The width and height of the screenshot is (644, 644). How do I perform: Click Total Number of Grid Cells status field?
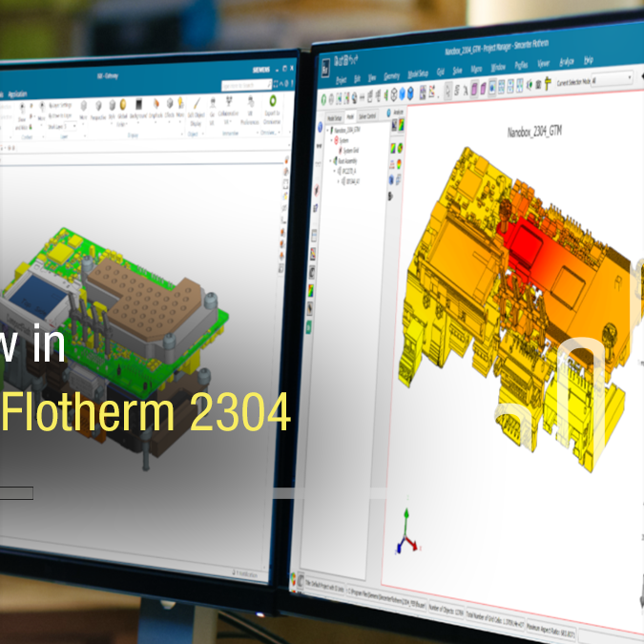(495, 619)
